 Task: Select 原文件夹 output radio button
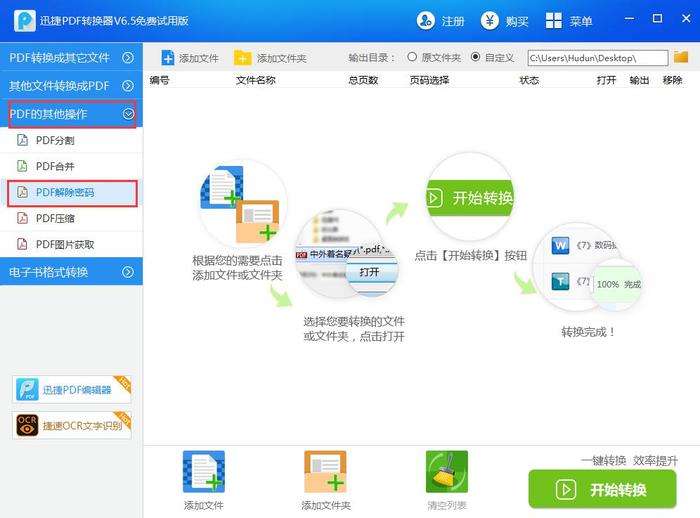tap(412, 57)
